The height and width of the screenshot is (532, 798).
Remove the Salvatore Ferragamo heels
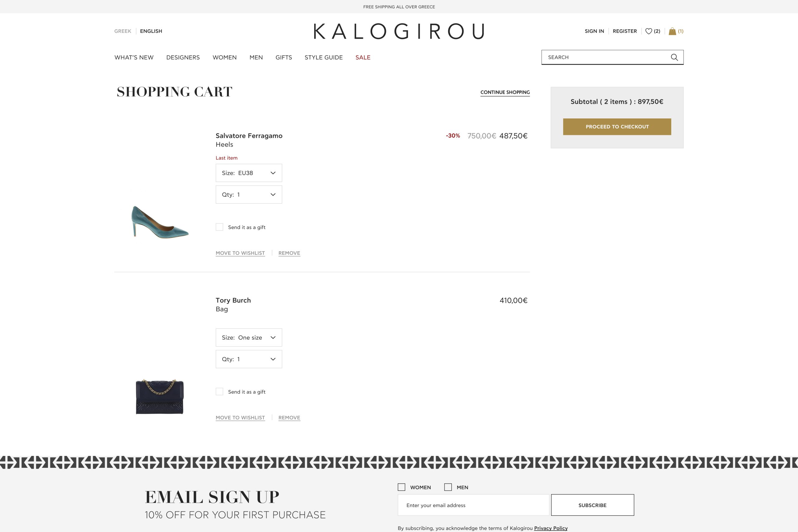(x=289, y=253)
